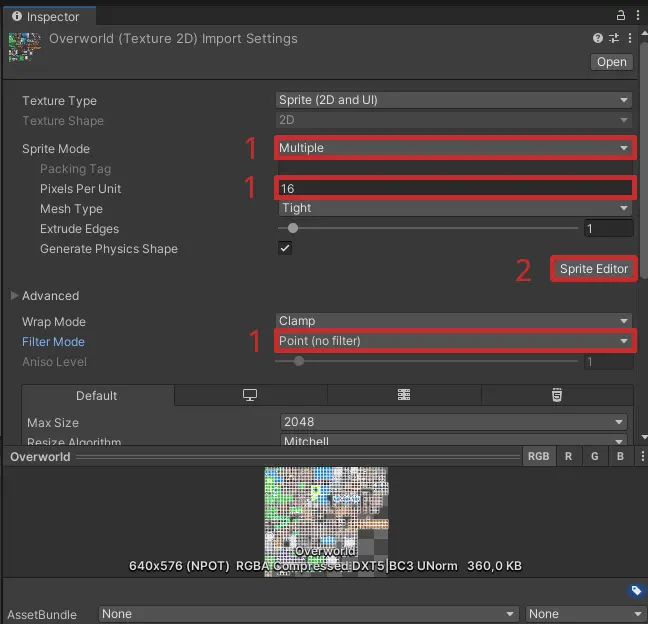Click the Filter Mode label
This screenshot has width=648, height=624.
pos(53,342)
